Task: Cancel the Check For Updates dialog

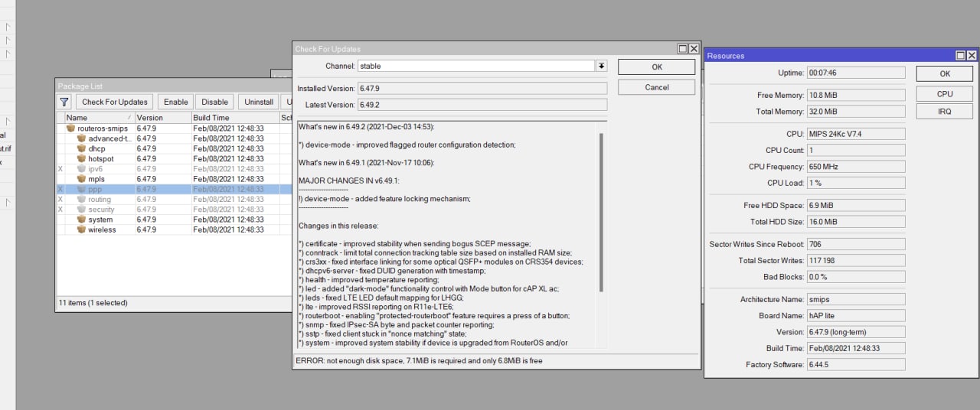Action: [x=657, y=87]
